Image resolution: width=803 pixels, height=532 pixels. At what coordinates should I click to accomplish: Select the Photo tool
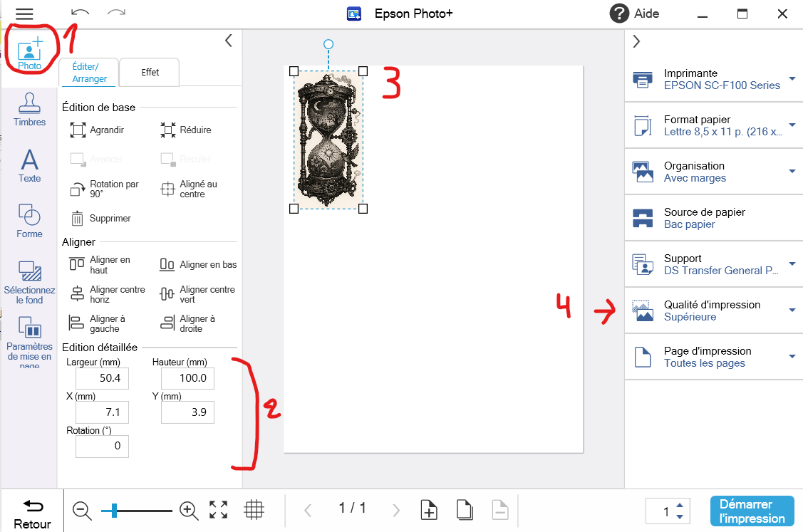point(30,53)
